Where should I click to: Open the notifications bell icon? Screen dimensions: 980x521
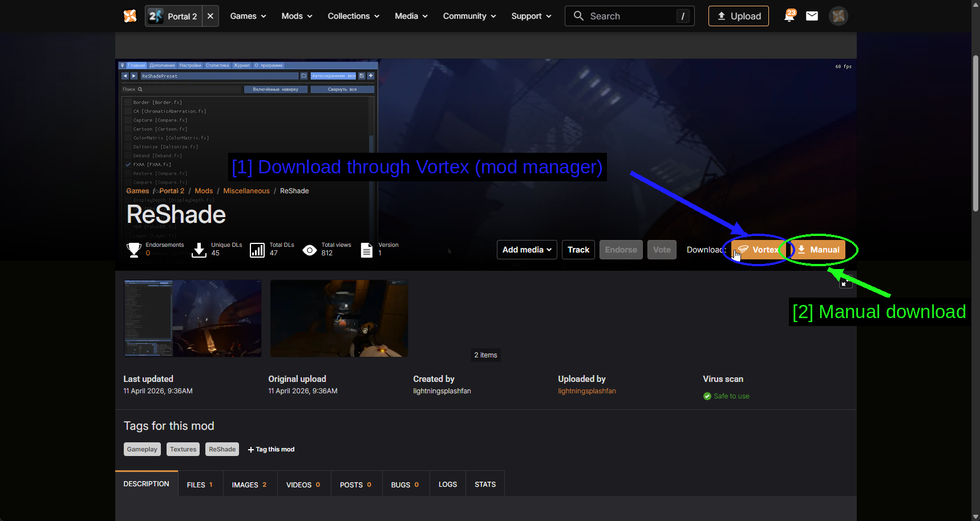coord(789,16)
